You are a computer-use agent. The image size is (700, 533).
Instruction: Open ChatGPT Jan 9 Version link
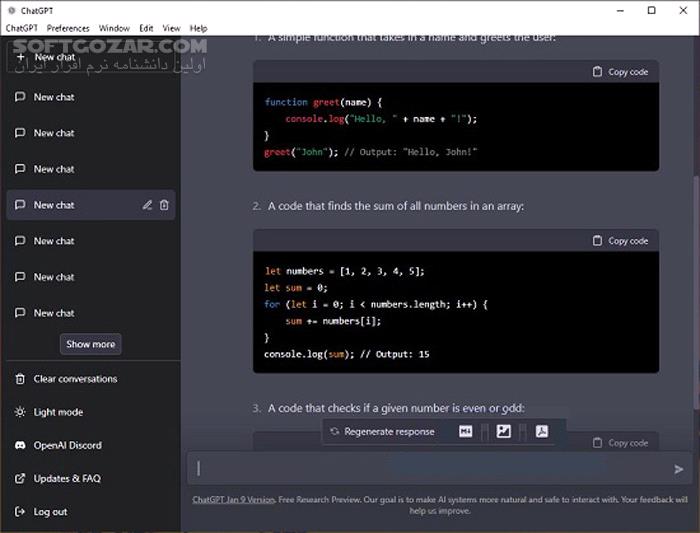click(233, 500)
